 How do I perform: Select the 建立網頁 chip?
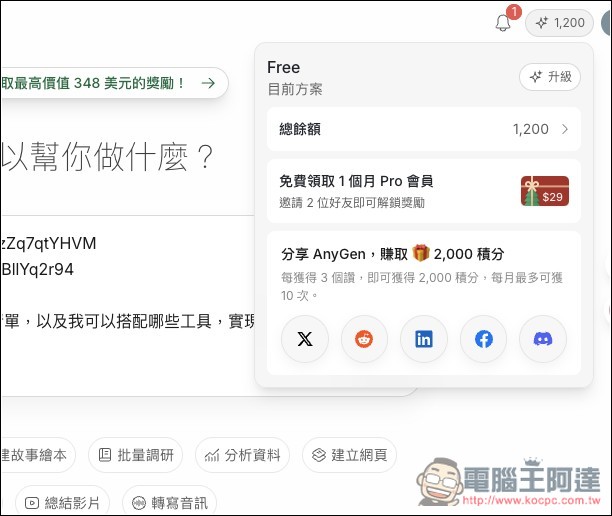(349, 455)
